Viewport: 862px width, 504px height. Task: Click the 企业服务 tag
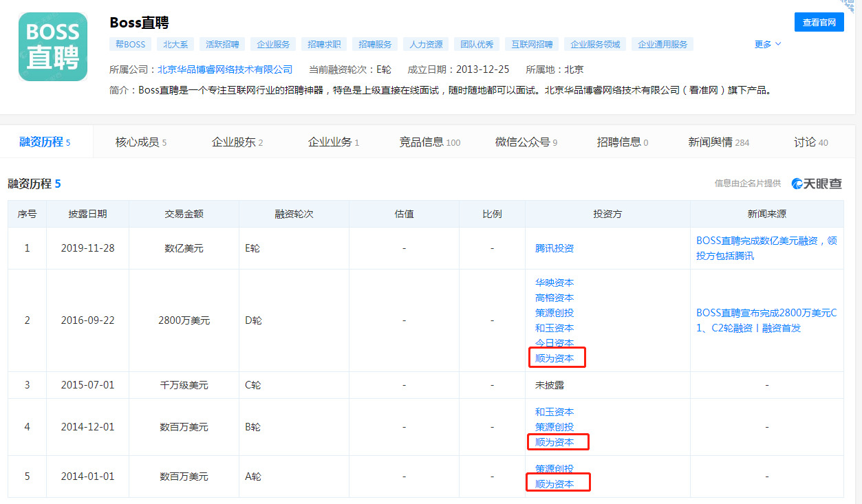click(x=273, y=44)
